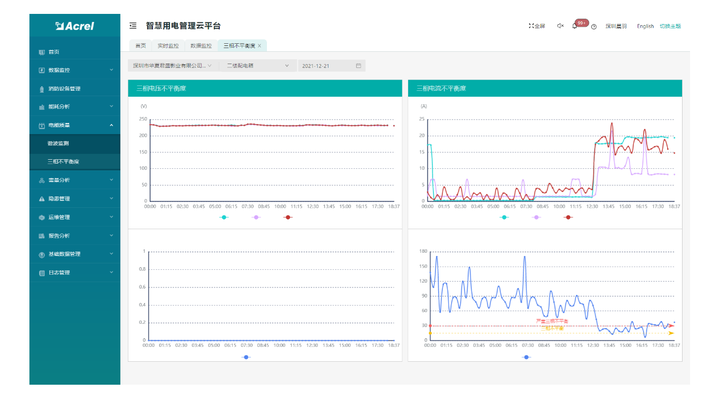The image size is (720, 397).
Task: Switch to the 首页 tab
Action: (141, 45)
